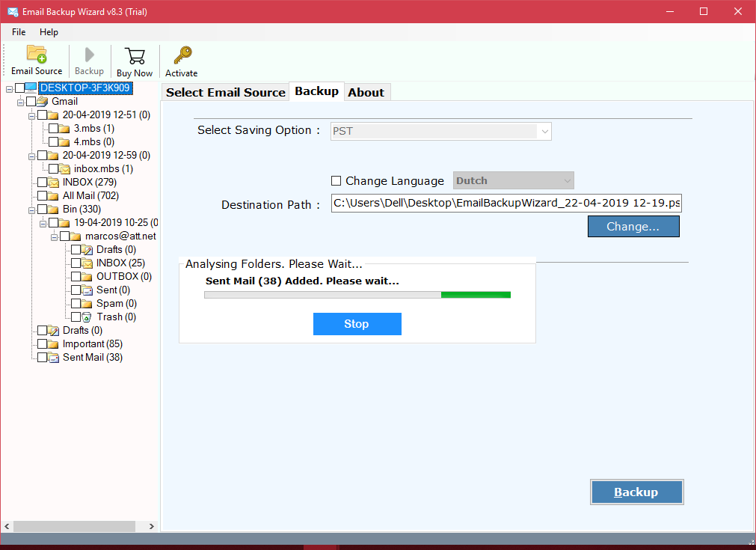The height and width of the screenshot is (550, 756).
Task: Click the Sent Mail (38) folder icon
Action: [54, 358]
